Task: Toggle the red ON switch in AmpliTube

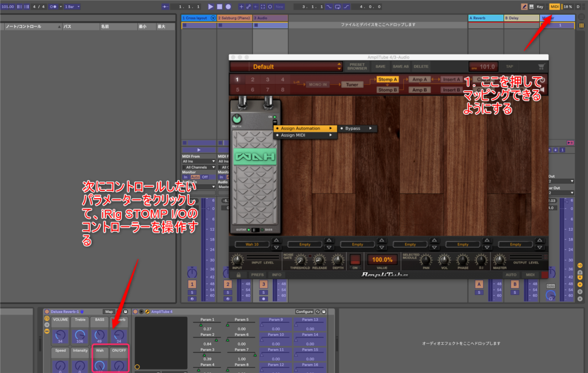Action: (x=355, y=259)
